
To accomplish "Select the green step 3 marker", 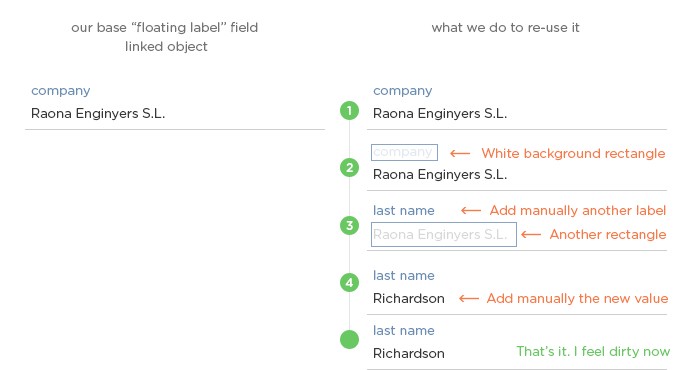I will click(x=349, y=225).
